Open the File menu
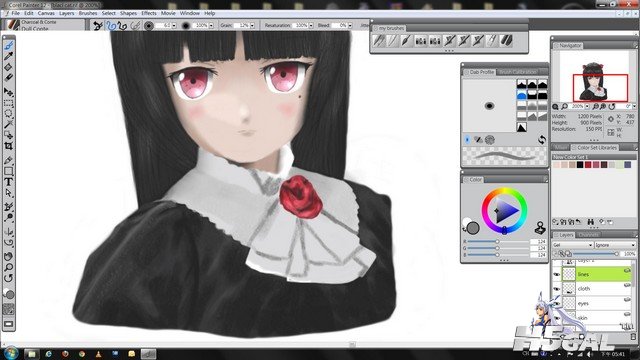Image resolution: width=640 pixels, height=360 pixels. click(x=16, y=13)
